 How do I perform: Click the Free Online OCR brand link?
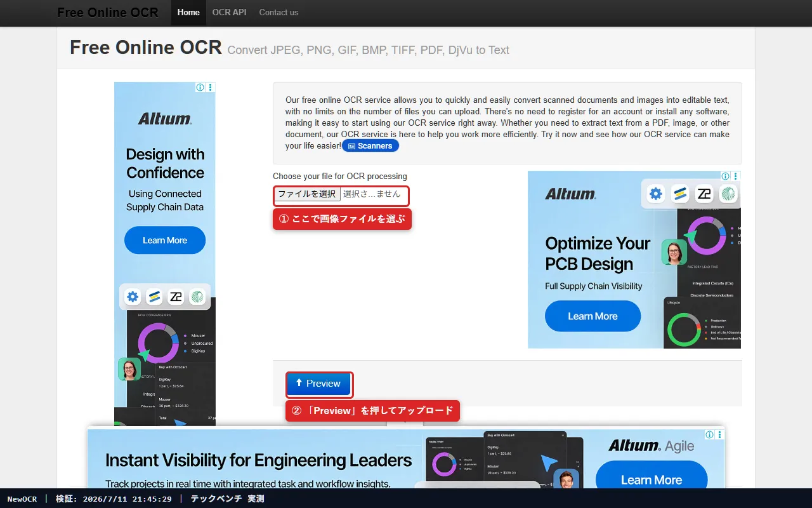click(x=108, y=13)
